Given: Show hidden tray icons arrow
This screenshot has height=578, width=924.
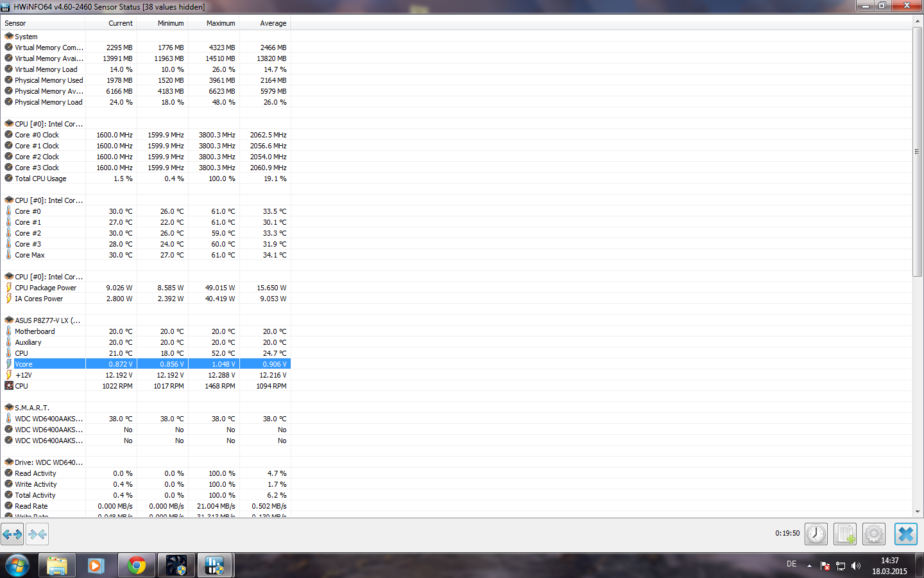Looking at the screenshot, I should pos(809,566).
